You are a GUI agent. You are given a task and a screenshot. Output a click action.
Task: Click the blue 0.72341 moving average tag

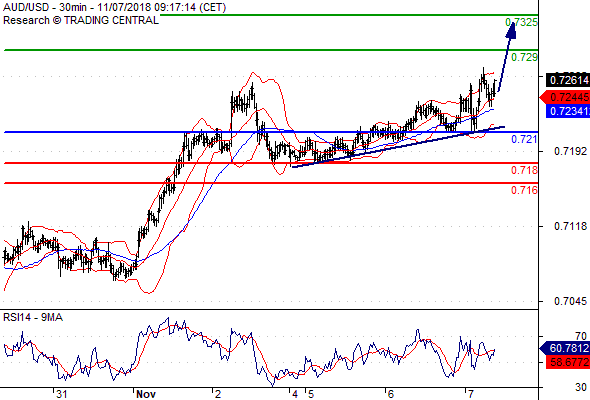[568, 111]
